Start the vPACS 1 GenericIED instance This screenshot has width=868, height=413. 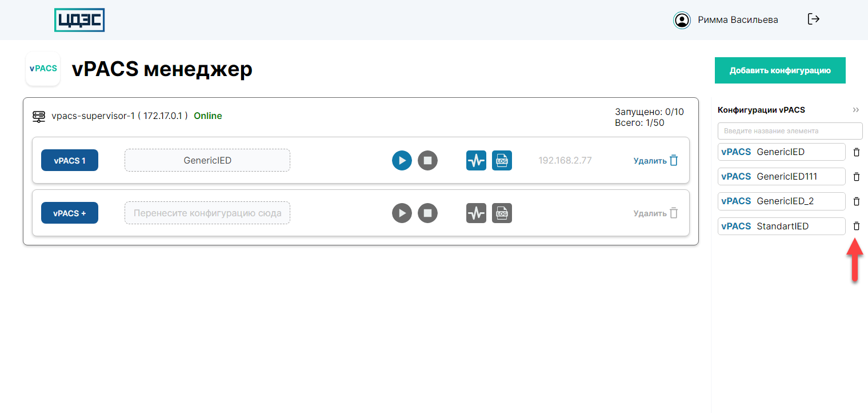402,161
